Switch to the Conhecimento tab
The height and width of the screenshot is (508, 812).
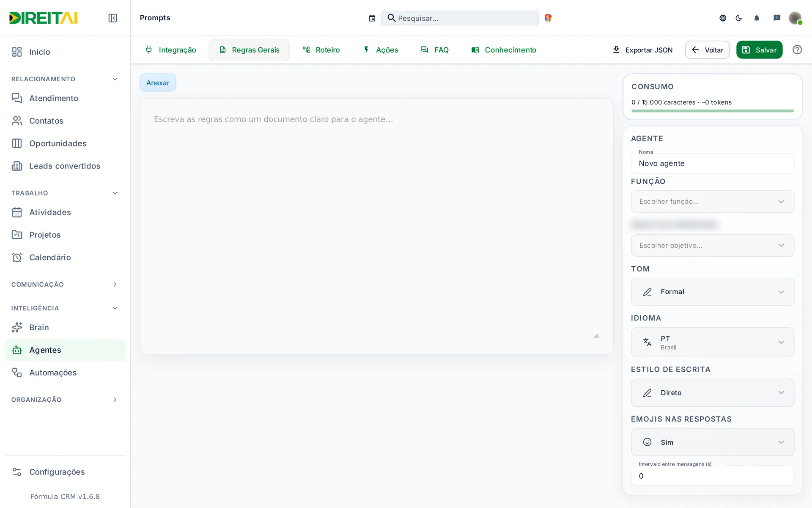pos(504,50)
